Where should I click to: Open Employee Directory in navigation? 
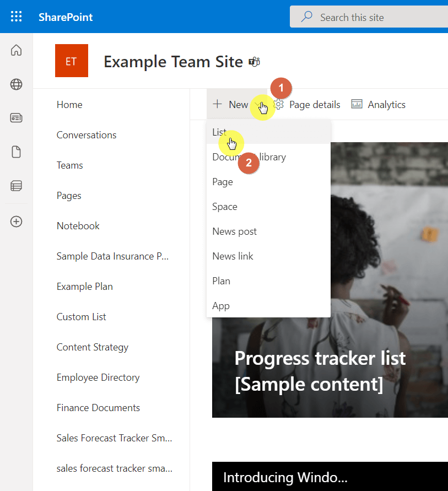pos(98,377)
